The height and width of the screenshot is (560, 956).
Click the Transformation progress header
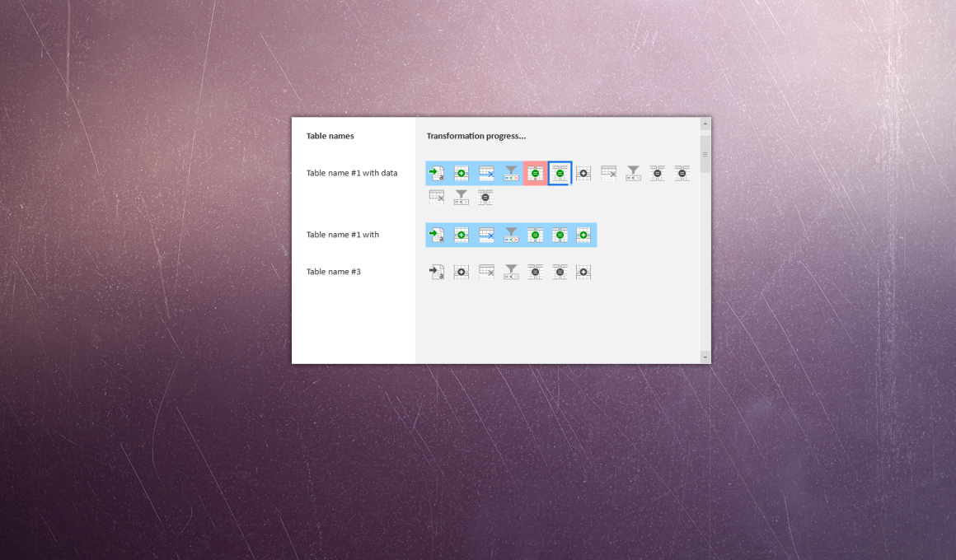476,136
